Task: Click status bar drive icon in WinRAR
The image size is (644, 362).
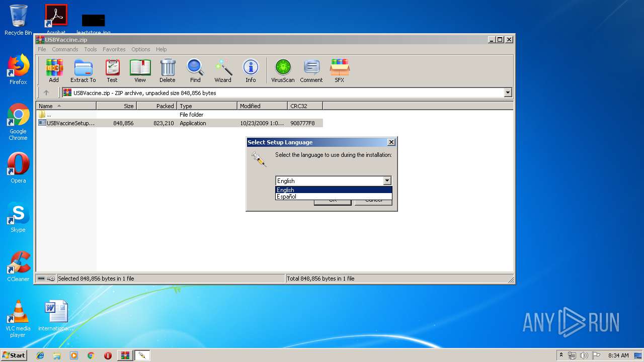Action: [41, 279]
